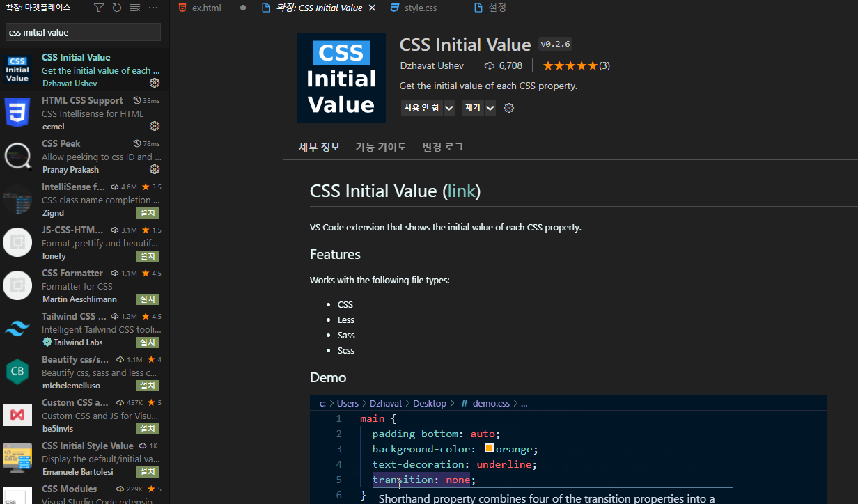
Task: Install Custom CSS and JS extension
Action: tap(148, 429)
